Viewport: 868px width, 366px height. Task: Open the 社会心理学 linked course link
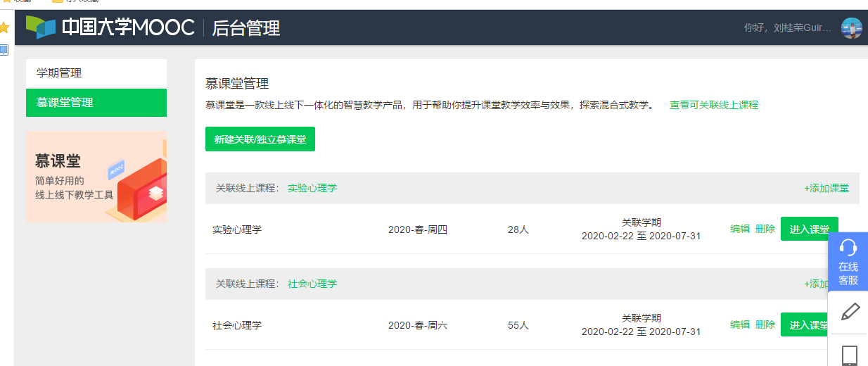pos(312,284)
